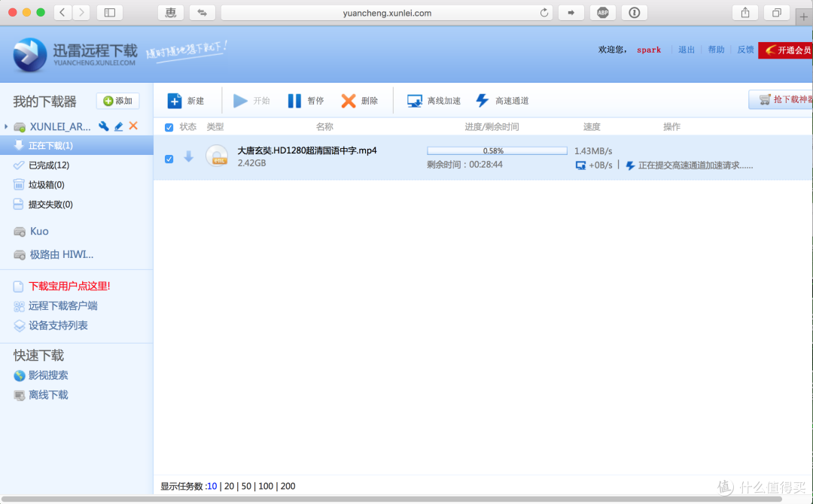Click the 惠 extension toolbar button
Viewport: 813px width, 504px height.
[x=171, y=13]
